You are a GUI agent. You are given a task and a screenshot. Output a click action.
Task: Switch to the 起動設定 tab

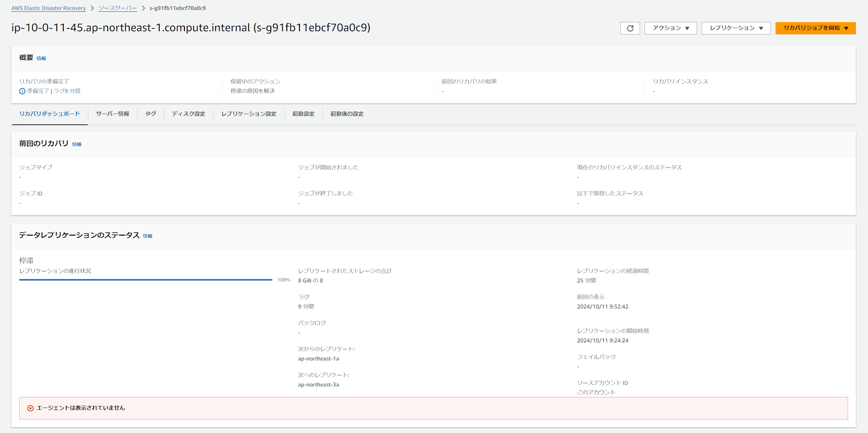point(303,114)
